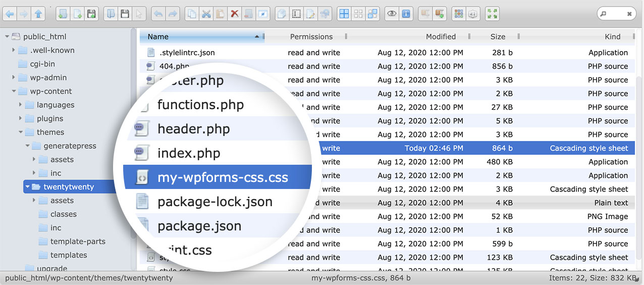This screenshot has height=285, width=644.
Task: Download the selected file with floppy icon
Action: tap(125, 14)
